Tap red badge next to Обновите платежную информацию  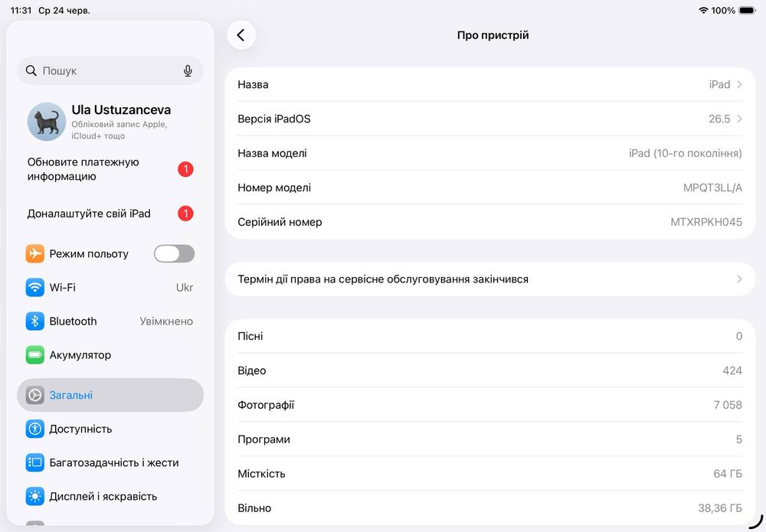click(185, 169)
